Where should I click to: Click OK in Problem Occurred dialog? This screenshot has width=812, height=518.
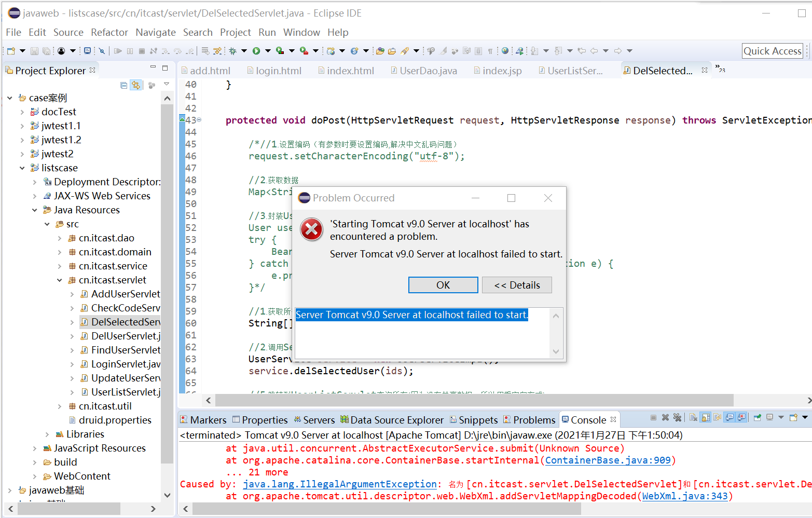click(443, 285)
